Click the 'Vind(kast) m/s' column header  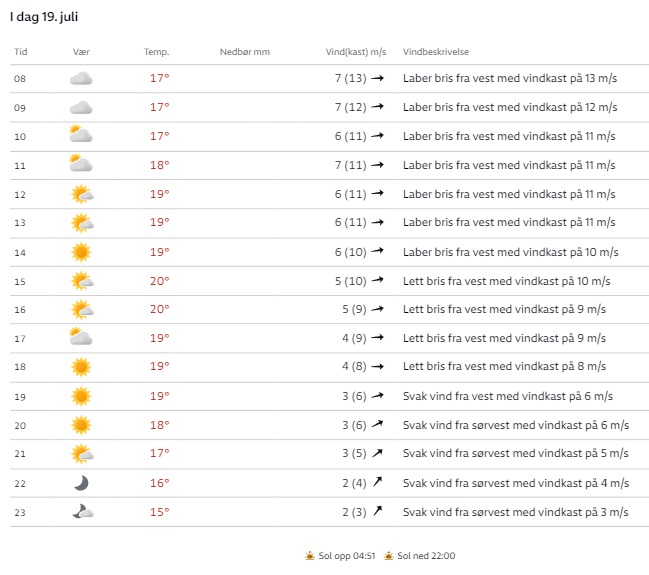point(356,52)
